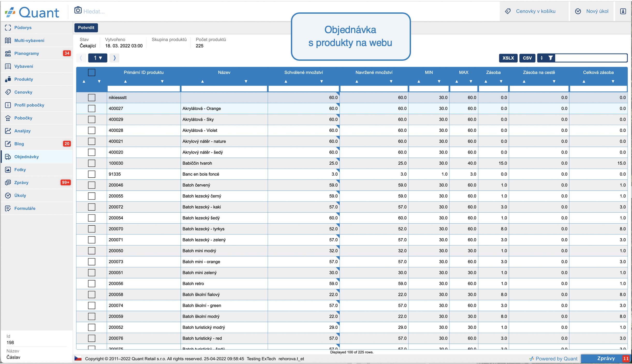The height and width of the screenshot is (364, 632).
Task: Click the Batoh lezecký - tyrkys name
Action: [x=203, y=229]
